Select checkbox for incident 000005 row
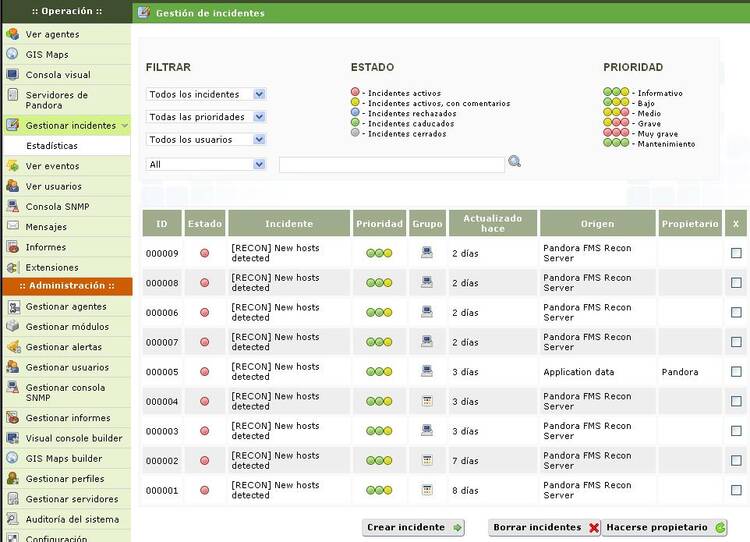Viewport: 750px width, 542px height. tap(736, 372)
